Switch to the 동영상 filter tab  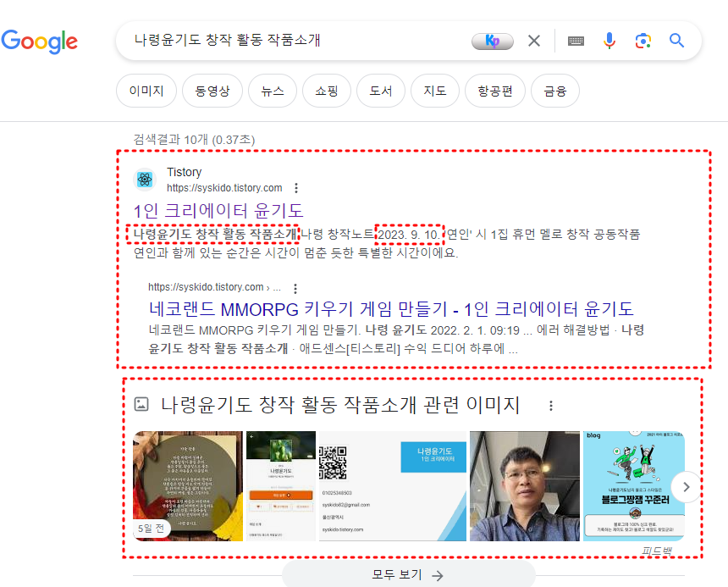click(x=212, y=91)
